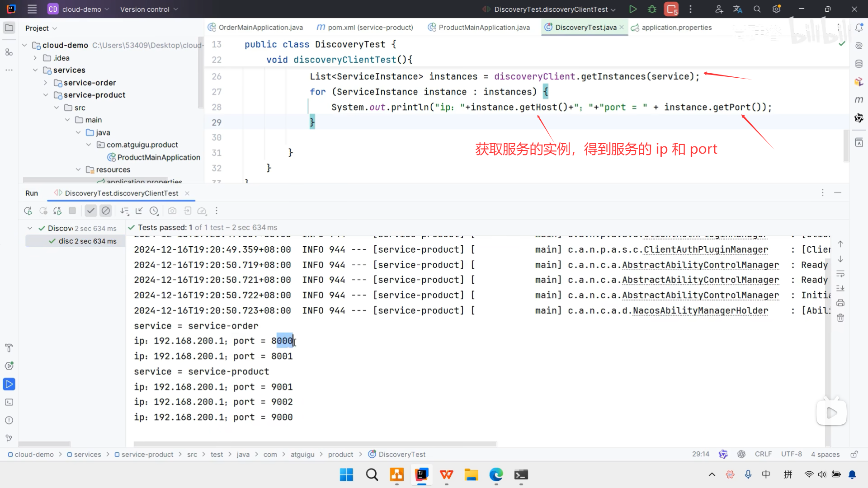Toggle Show Ignored tests button
Screen dimensions: 868x488
click(106, 211)
